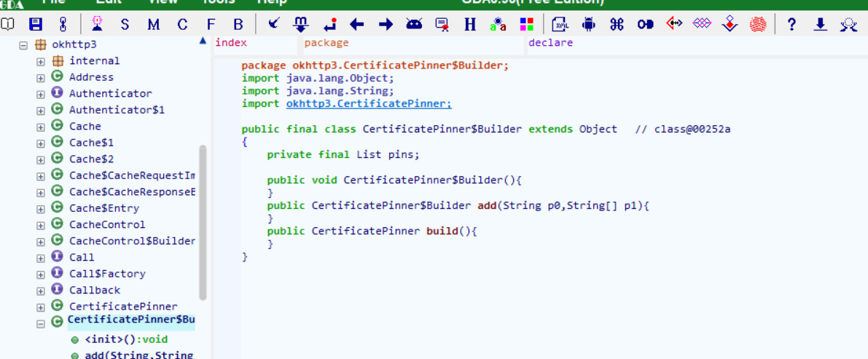The image size is (868, 359).
Task: Select the <init>():void method entry
Action: coord(126,339)
